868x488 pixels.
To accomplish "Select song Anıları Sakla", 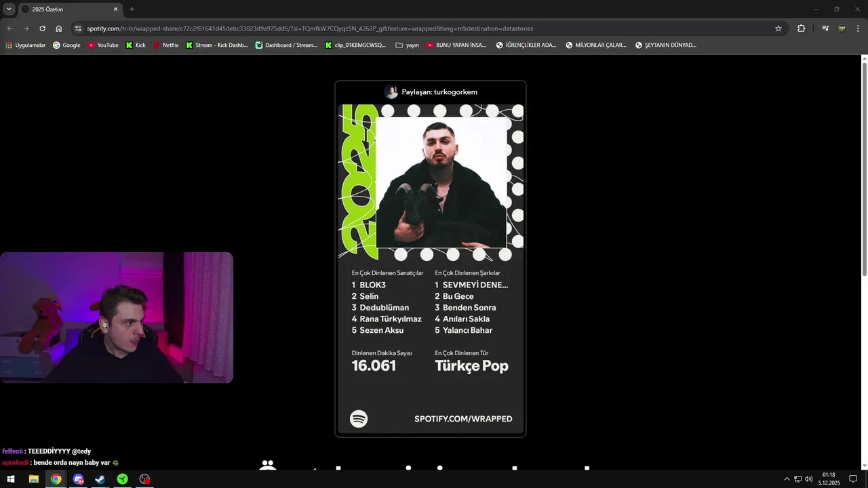I will 466,319.
